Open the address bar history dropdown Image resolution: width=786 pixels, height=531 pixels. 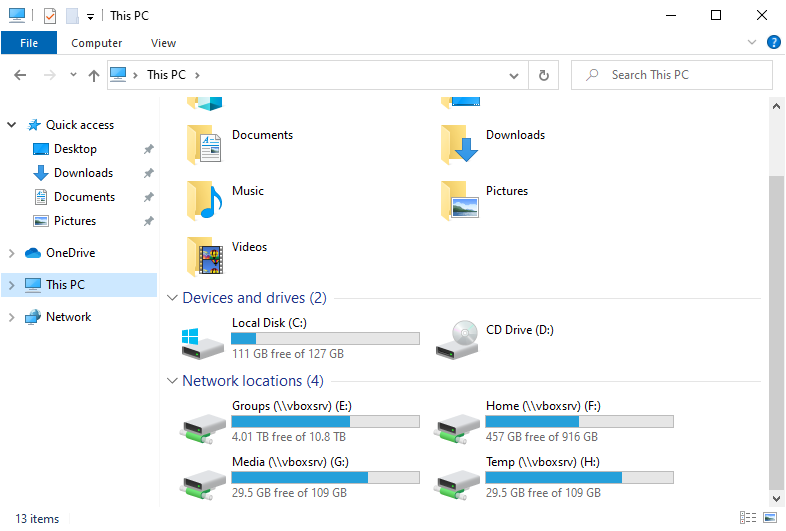pos(514,75)
